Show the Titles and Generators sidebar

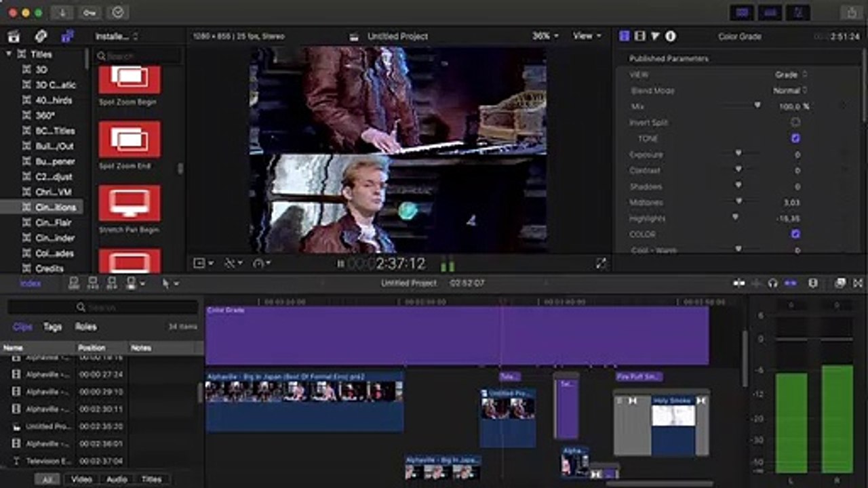[67, 37]
